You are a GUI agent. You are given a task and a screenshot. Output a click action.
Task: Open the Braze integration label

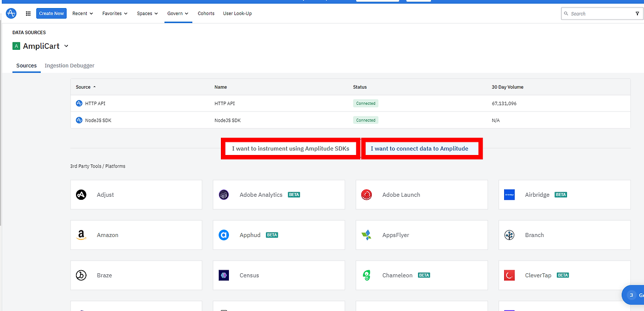pyautogui.click(x=105, y=275)
